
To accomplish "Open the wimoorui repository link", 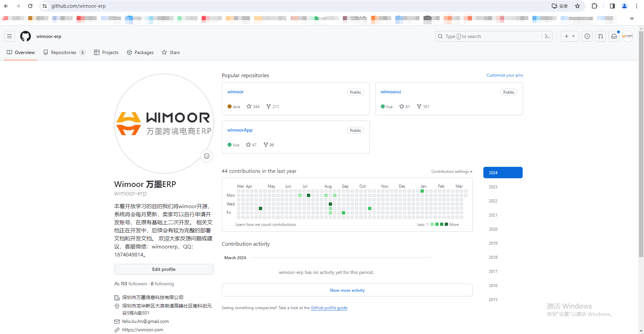I will pyautogui.click(x=391, y=92).
